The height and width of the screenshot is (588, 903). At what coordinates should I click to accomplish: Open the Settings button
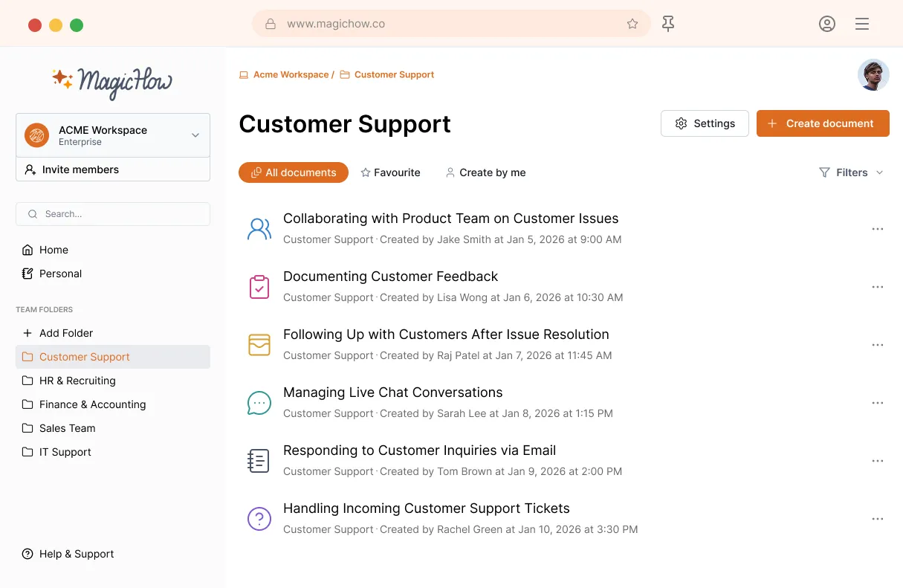tap(705, 123)
